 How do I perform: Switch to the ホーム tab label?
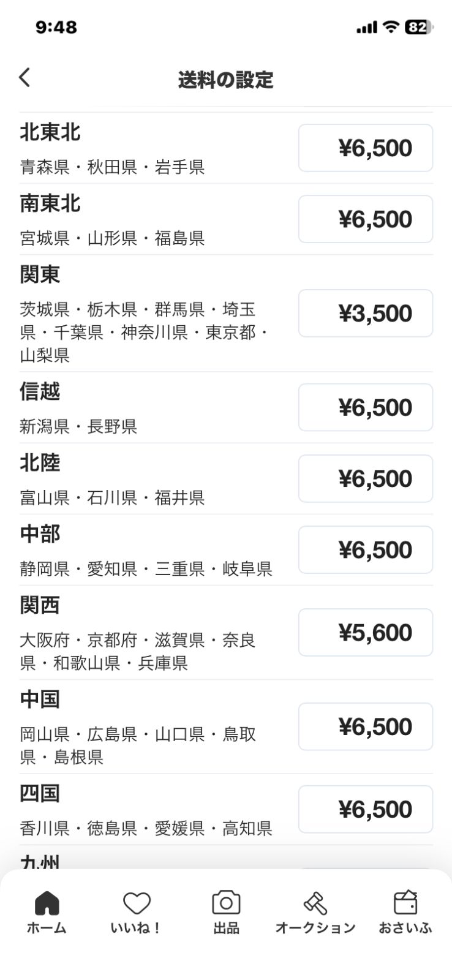[47, 928]
